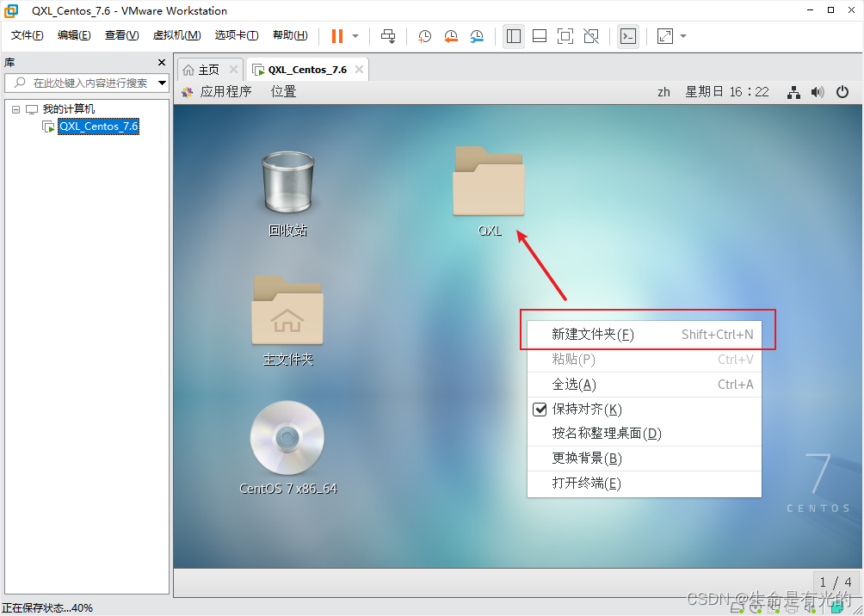
Task: Open the clock showing 星期日 16:22
Action: (727, 92)
